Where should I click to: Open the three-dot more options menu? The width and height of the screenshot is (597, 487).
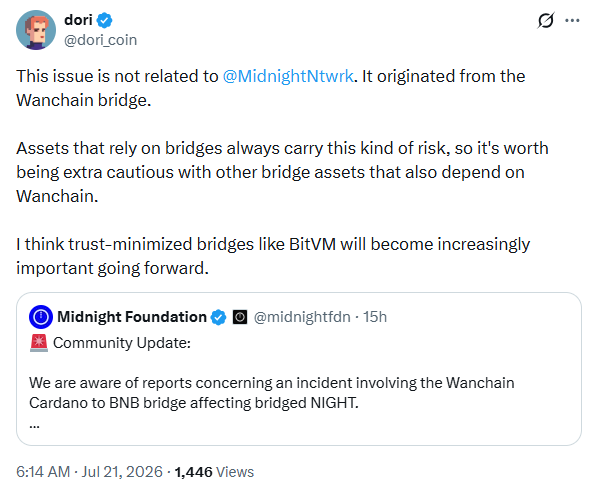click(x=572, y=21)
